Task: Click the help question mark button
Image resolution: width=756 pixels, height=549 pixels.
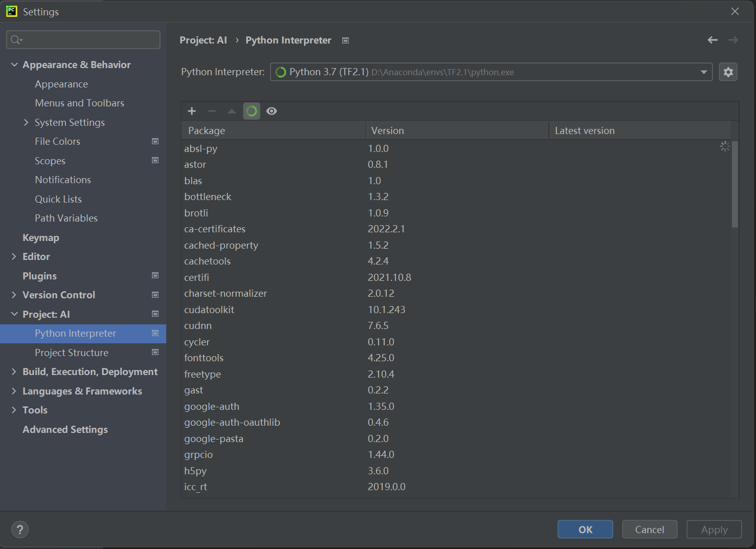Action: pyautogui.click(x=20, y=530)
